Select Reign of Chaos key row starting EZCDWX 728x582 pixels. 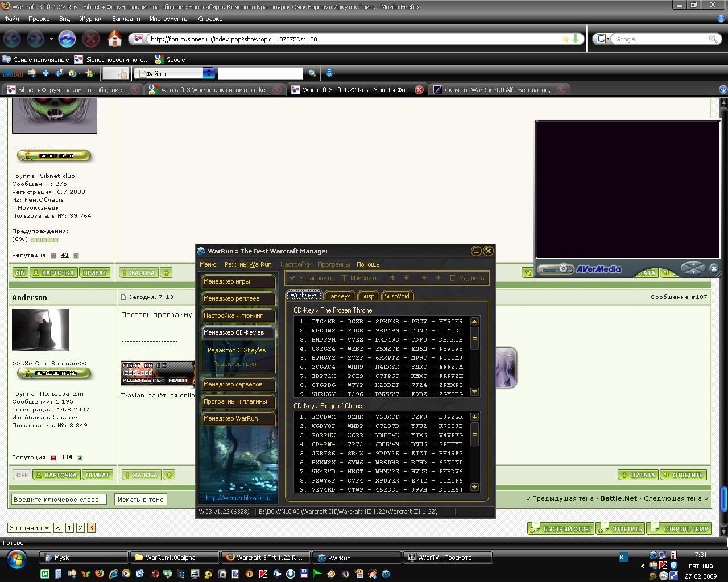point(381,417)
